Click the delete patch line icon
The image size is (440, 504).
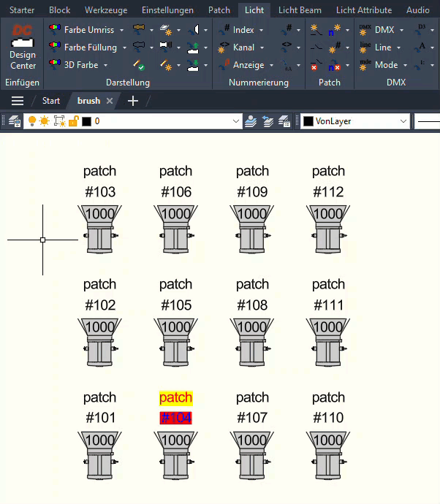click(x=316, y=64)
